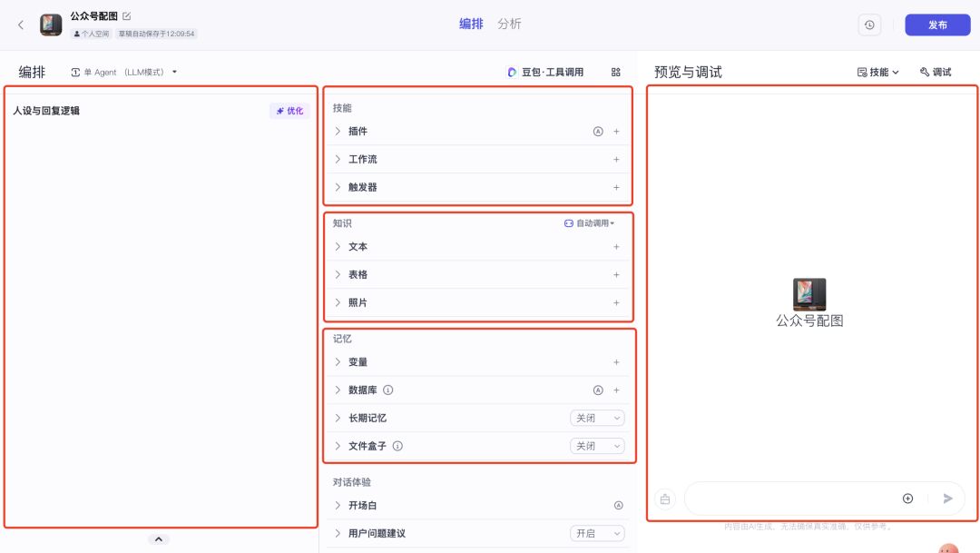The height and width of the screenshot is (553, 980).
Task: Open the 单 Agent (LLM模式) mode dropdown
Action: tap(123, 72)
